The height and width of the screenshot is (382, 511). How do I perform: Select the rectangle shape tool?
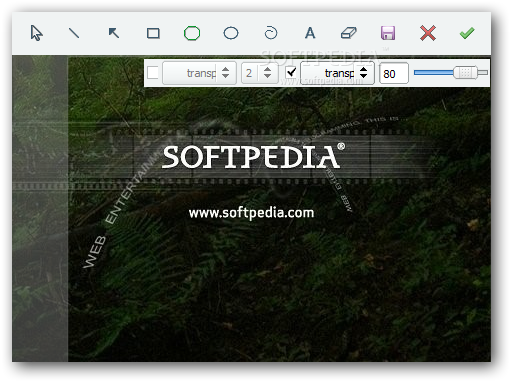tap(153, 33)
